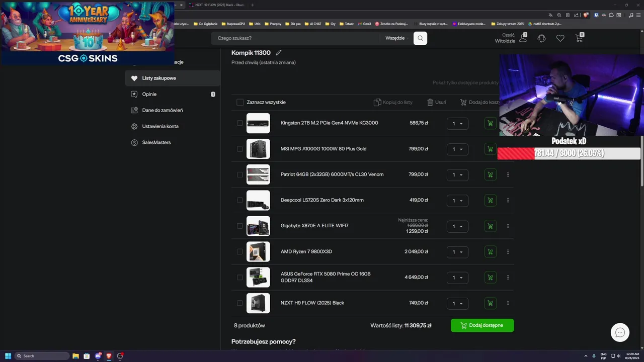
Task: Open quantity dropdown for Kingston 2TB
Action: [x=457, y=124]
